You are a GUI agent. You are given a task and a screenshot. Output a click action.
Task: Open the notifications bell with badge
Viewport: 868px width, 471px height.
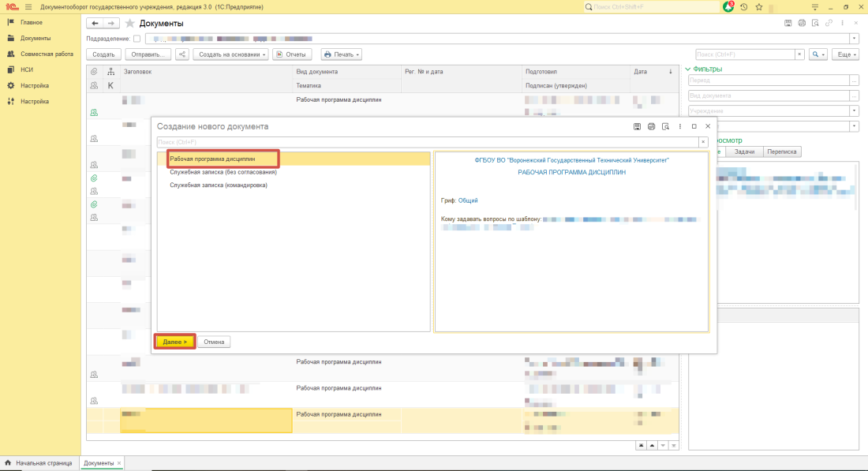coord(728,6)
